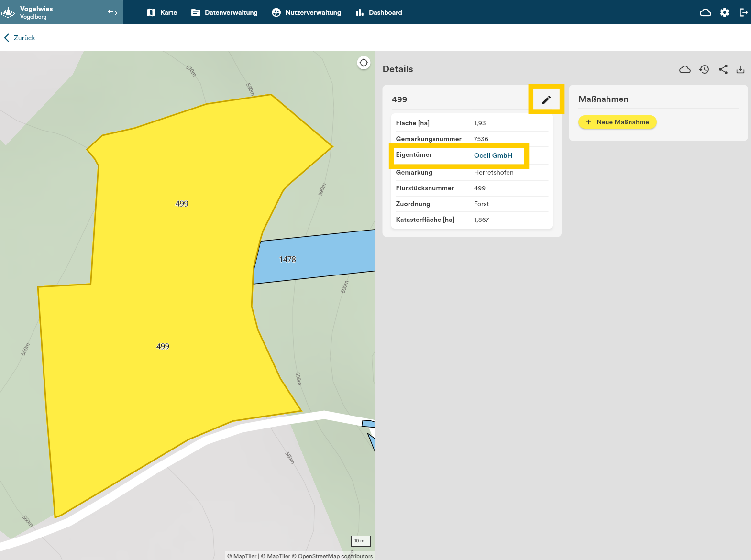The height and width of the screenshot is (560, 751).
Task: Open the Dashboard page
Action: point(379,12)
